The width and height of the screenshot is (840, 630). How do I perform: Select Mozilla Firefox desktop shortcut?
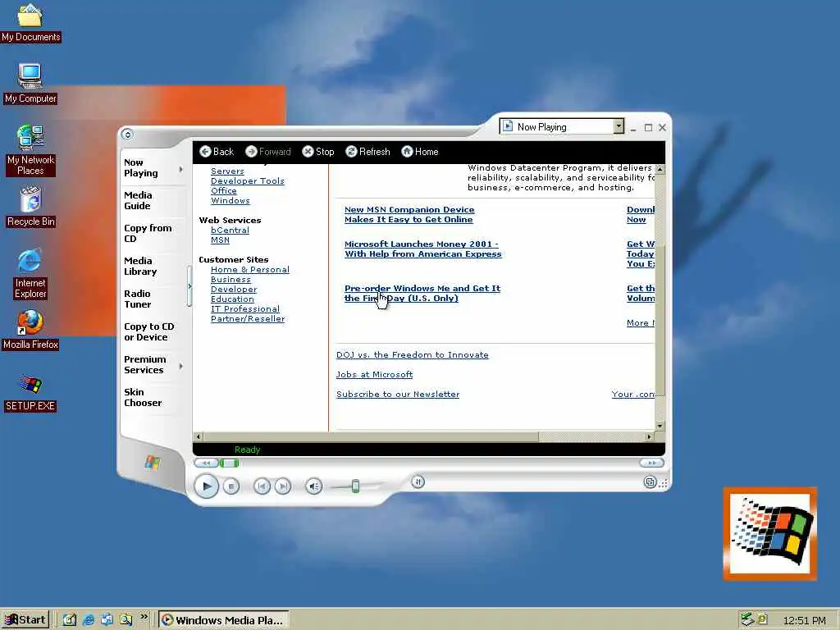[x=30, y=330]
